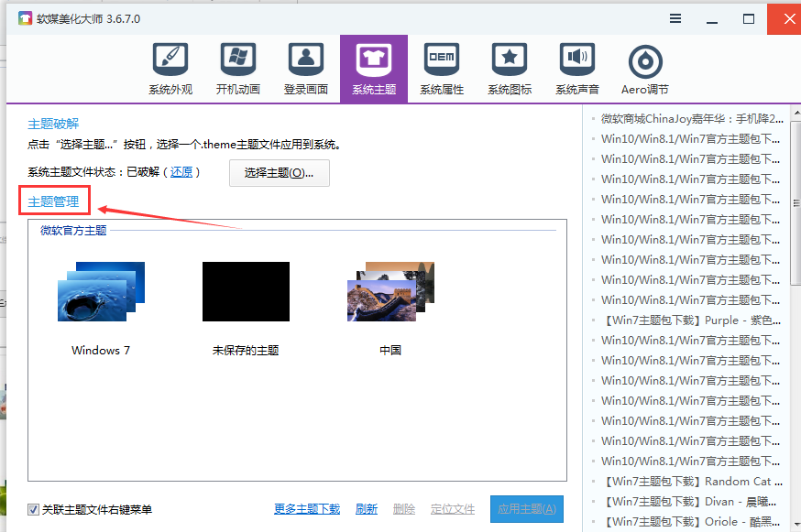The height and width of the screenshot is (532, 801).
Task: Switch to the 系统主题 tab
Action: click(373, 67)
